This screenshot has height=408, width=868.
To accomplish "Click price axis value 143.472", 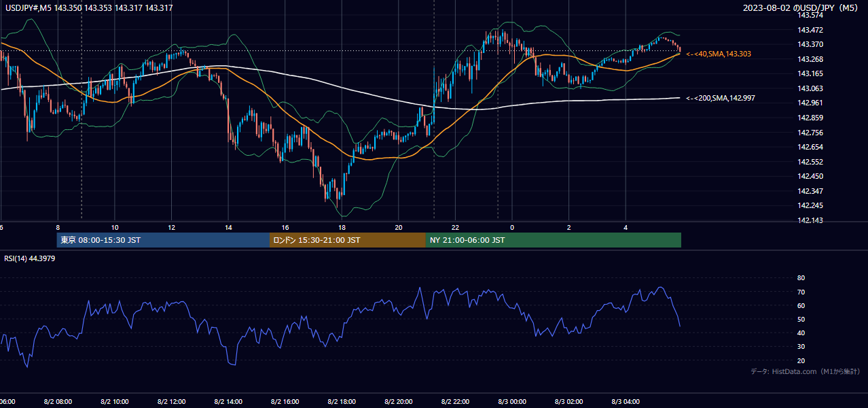I will click(x=810, y=30).
